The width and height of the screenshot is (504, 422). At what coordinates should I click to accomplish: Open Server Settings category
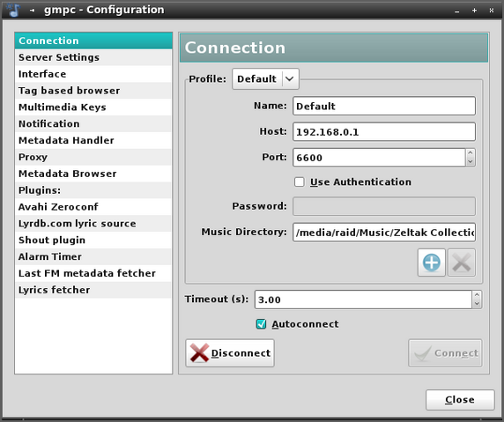point(93,57)
